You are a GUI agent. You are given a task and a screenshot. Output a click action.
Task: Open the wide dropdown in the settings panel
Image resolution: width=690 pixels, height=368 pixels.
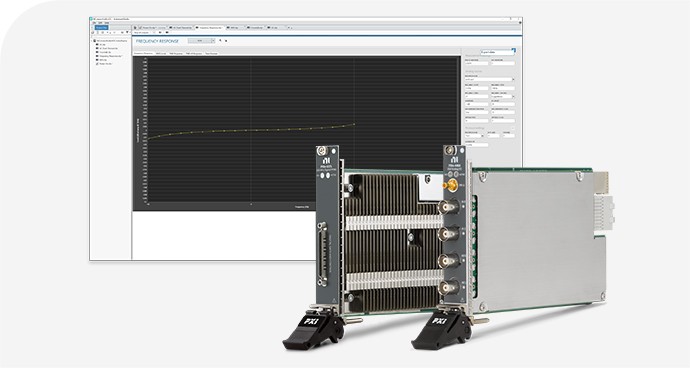[490, 80]
